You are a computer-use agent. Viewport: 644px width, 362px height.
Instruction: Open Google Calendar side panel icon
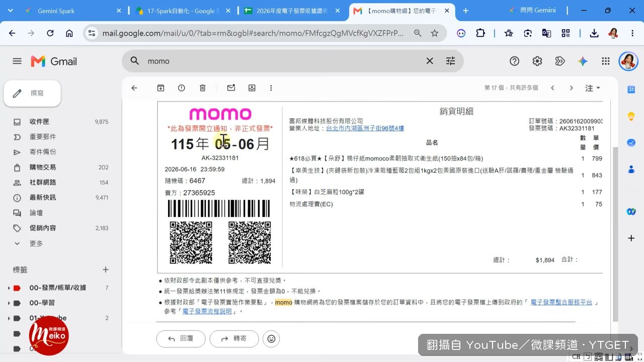[631, 89]
